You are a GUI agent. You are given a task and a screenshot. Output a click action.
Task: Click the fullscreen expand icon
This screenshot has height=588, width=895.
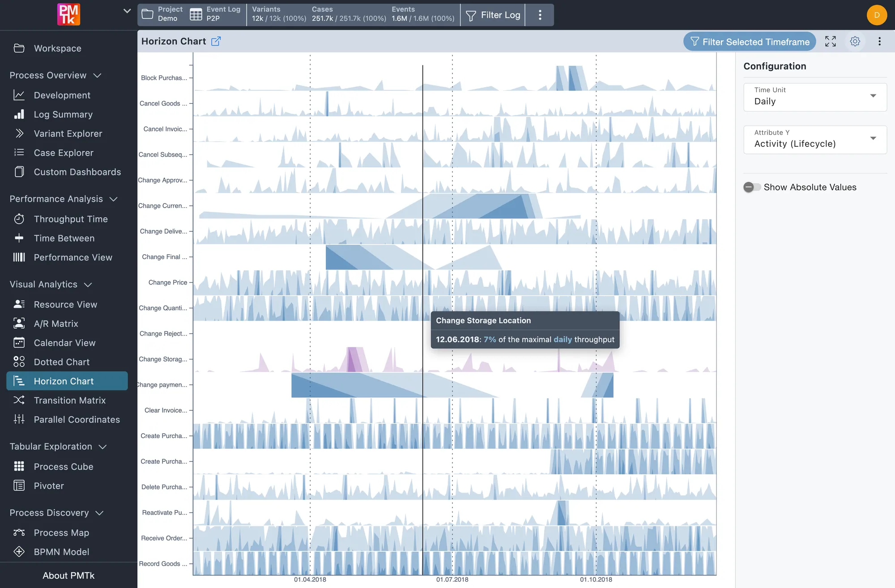(x=831, y=42)
